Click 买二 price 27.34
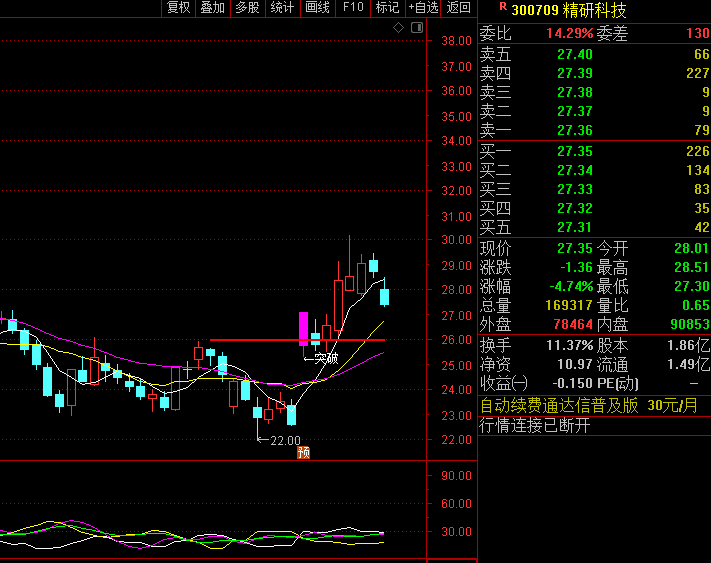The image size is (711, 563). (575, 170)
